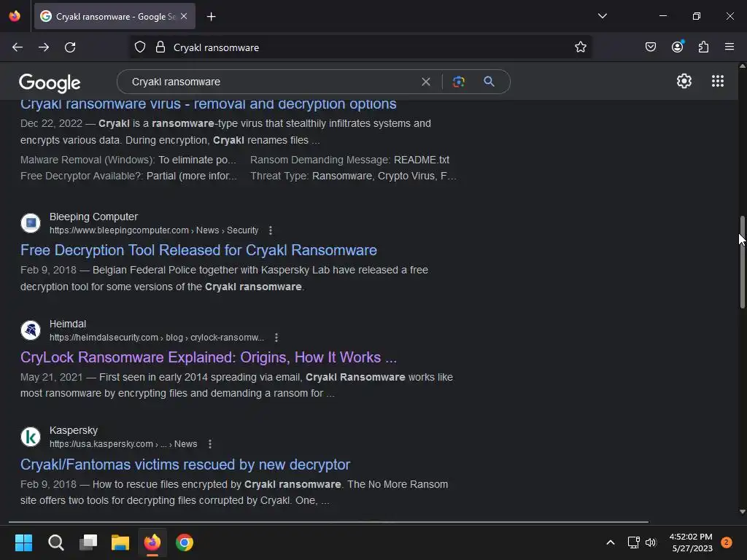The width and height of the screenshot is (747, 560).
Task: Open Firefox application hamburger menu
Action: (x=729, y=47)
